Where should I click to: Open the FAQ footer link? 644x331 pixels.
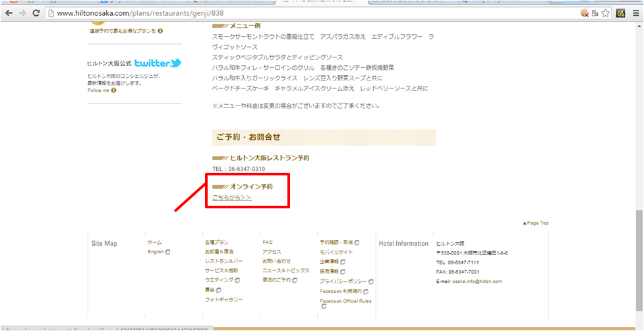(x=267, y=243)
